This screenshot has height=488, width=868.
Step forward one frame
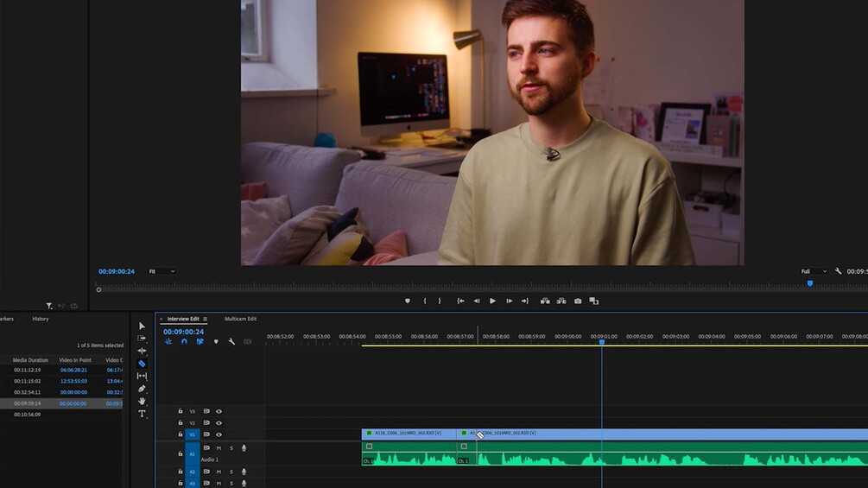(x=509, y=301)
